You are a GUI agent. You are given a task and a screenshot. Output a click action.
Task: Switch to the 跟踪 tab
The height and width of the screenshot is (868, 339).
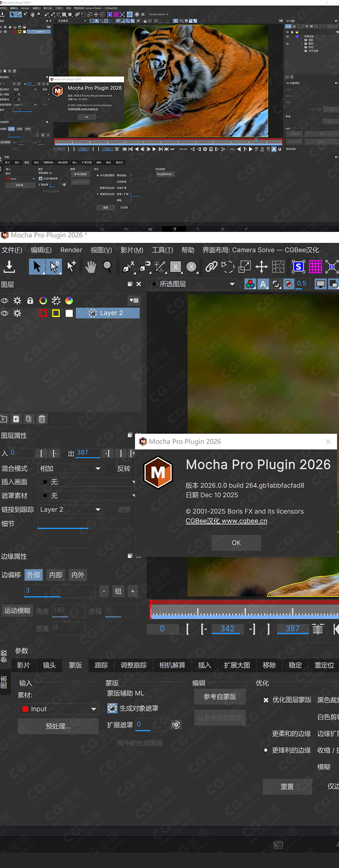(101, 665)
